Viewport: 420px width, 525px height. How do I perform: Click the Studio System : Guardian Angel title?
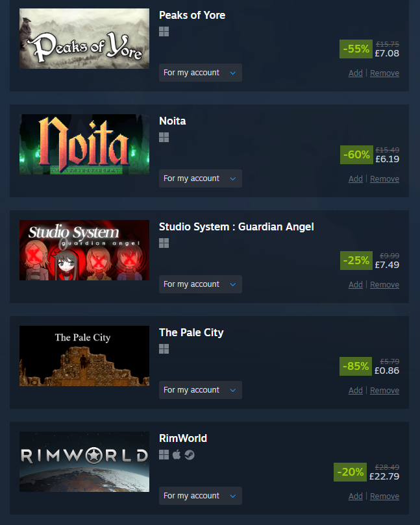click(236, 226)
